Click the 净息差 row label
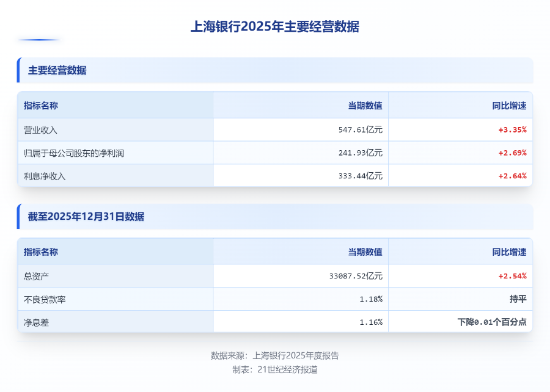550x392 pixels. (x=36, y=322)
